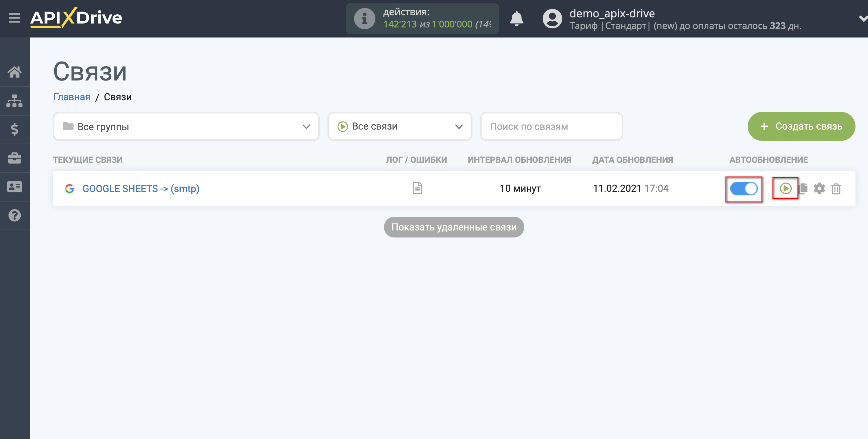Click the settings gear icon for GOOGLE SHEETS link

click(819, 188)
